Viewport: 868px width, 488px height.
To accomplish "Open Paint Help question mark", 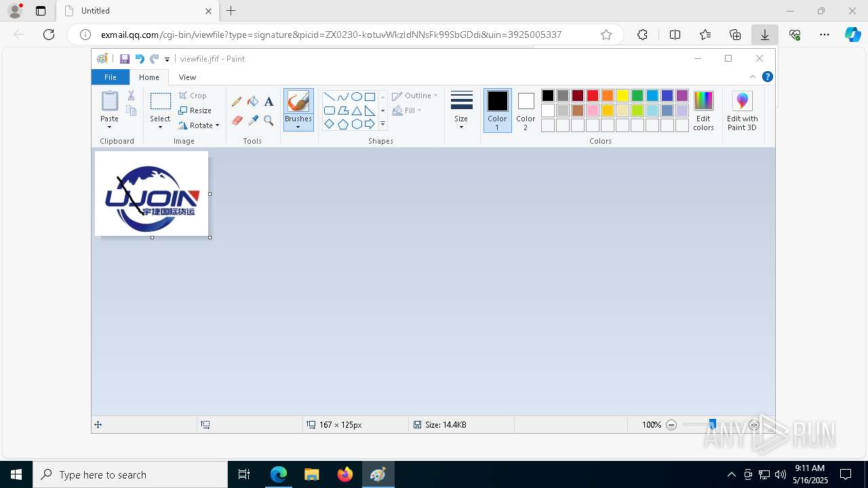I will [768, 77].
